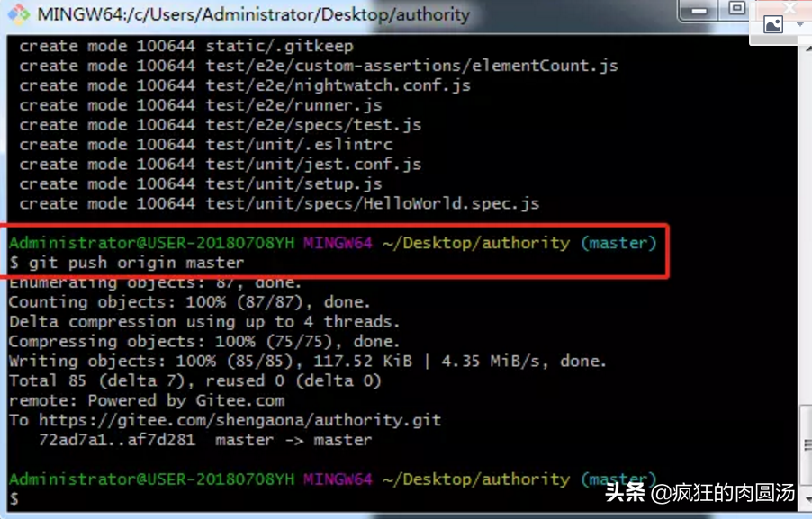Click the terminal vertical scrollbar thumb
This screenshot has height=519, width=812.
click(807, 444)
